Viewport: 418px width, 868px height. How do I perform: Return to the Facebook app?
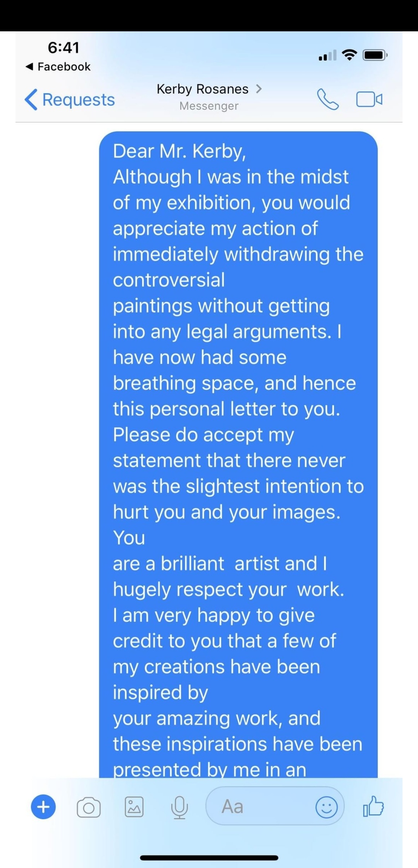pyautogui.click(x=58, y=67)
